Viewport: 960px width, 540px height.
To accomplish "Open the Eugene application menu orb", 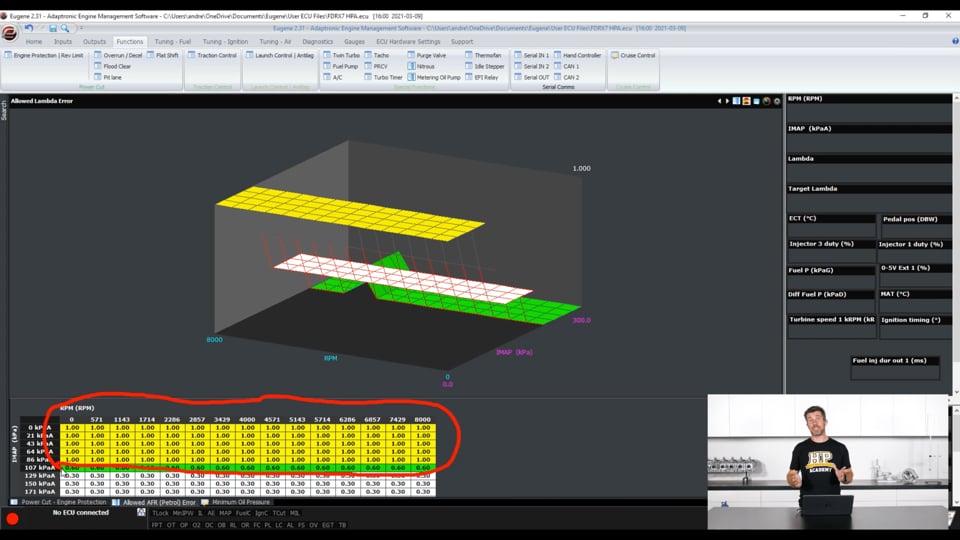I will 9,33.
